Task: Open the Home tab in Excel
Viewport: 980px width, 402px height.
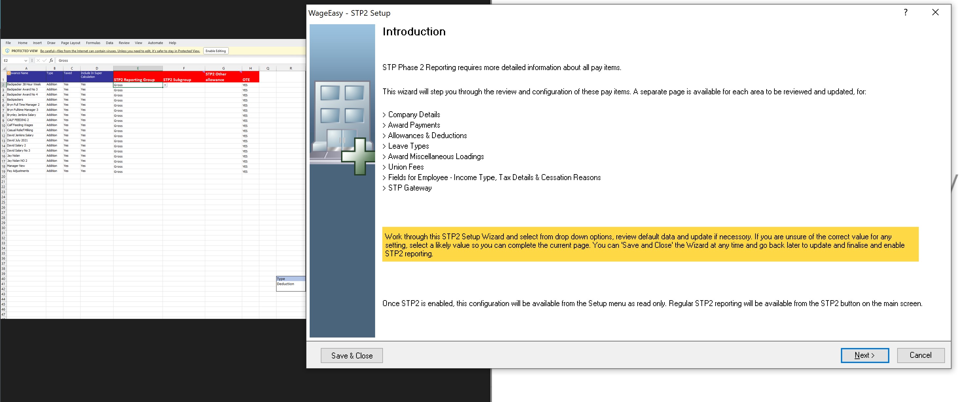Action: 23,43
